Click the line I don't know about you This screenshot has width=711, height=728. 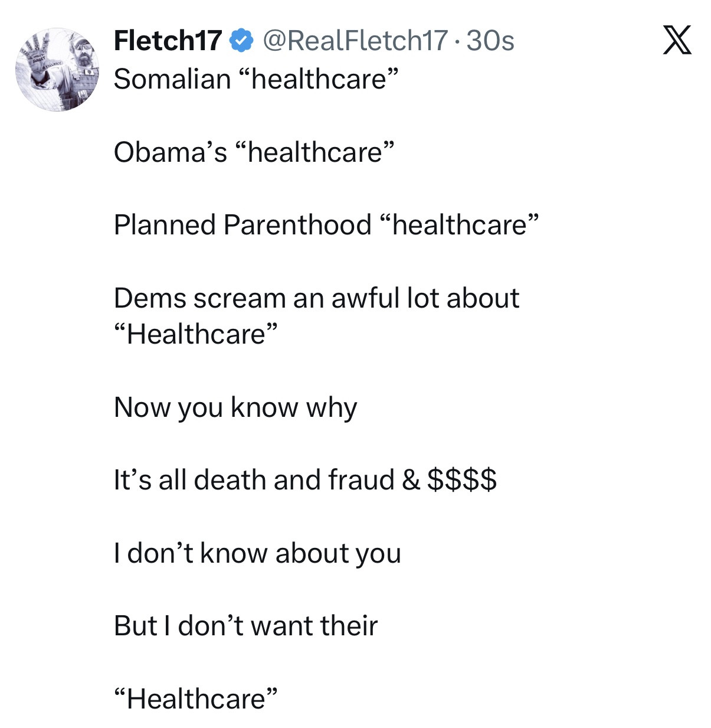coord(257,553)
